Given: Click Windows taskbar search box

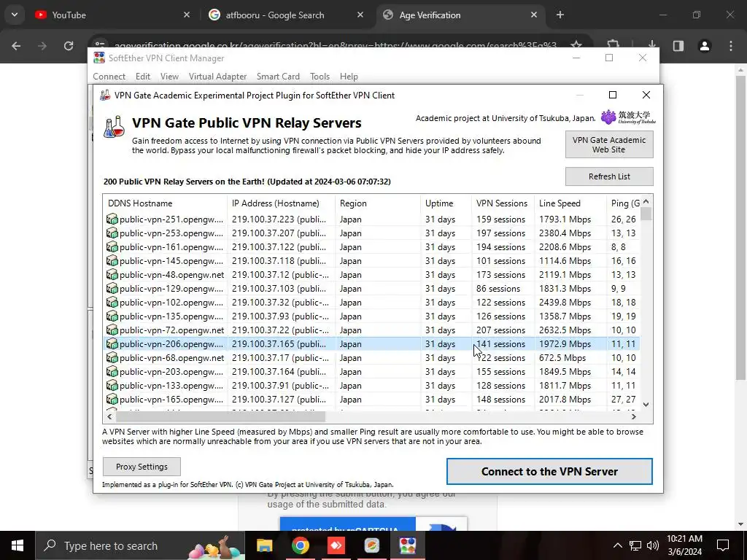Looking at the screenshot, I should pos(139,545).
